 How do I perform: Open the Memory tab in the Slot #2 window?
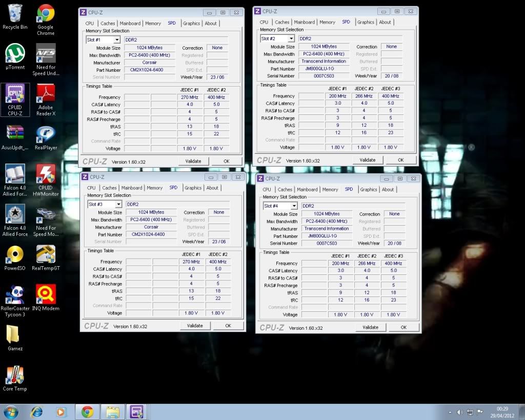pyautogui.click(x=327, y=22)
